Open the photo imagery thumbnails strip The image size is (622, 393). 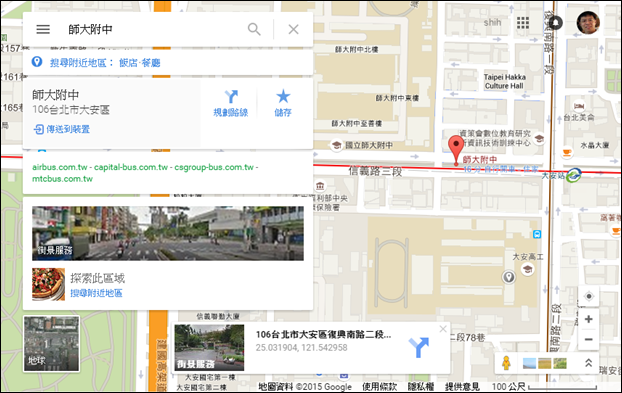(545, 363)
